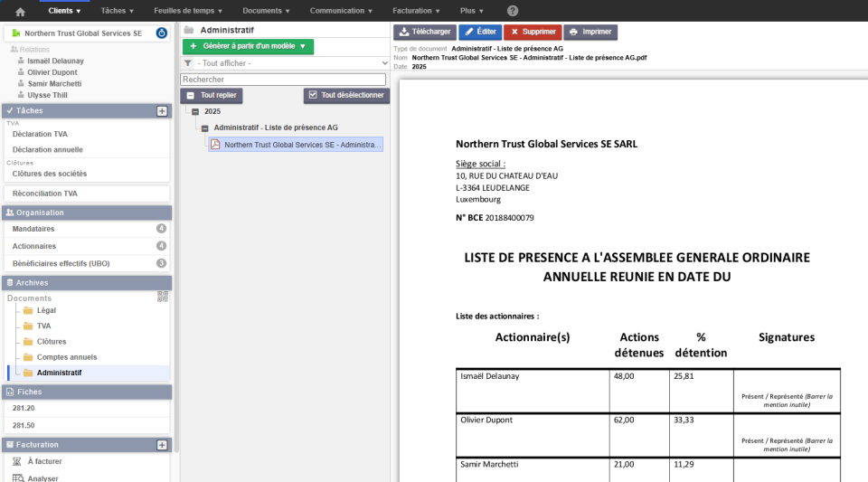Open the Feuilles de temps menu
Image resolution: width=868 pixels, height=482 pixels.
[188, 11]
